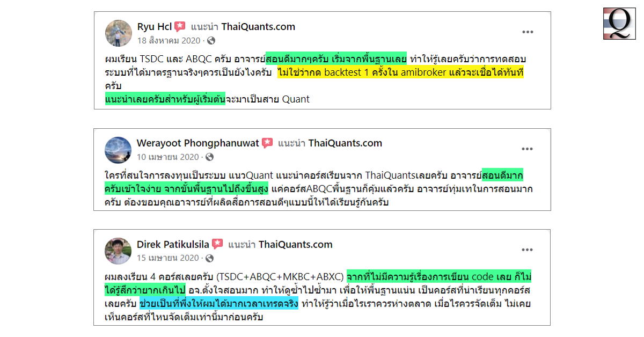Image resolution: width=644 pixels, height=337 pixels.
Task: Open the three-dot menu on Ryu Hcl's post
Action: coord(528,32)
